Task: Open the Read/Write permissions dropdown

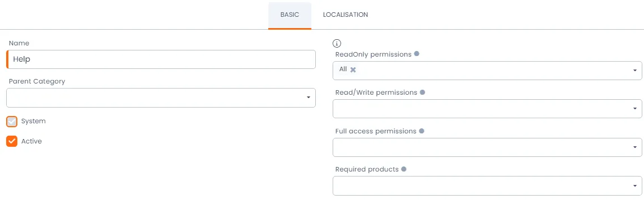Action: (x=487, y=109)
